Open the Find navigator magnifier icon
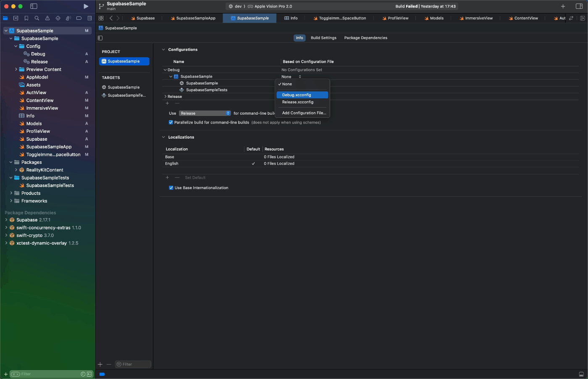The width and height of the screenshot is (588, 379). 37,18
